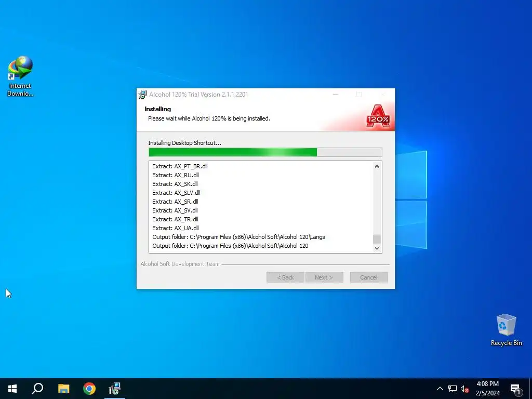The width and height of the screenshot is (532, 399).
Task: Select the 'Extract: AX_UA.dll' log line
Action: click(176, 228)
